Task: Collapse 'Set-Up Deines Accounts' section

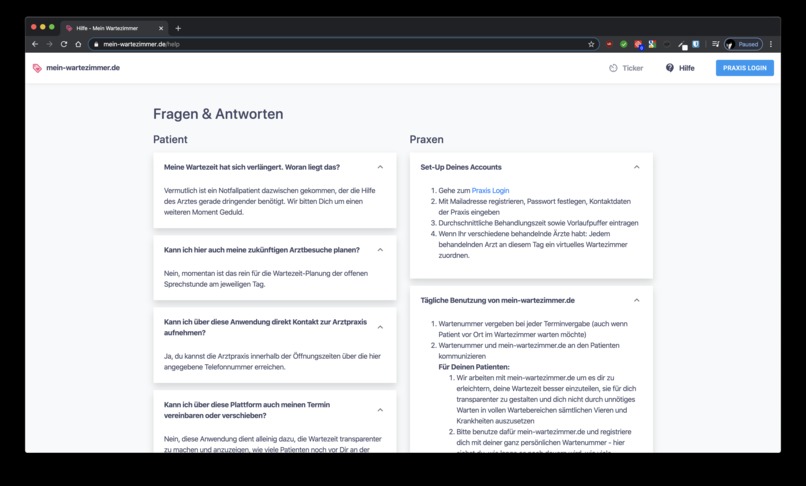Action: pos(637,167)
